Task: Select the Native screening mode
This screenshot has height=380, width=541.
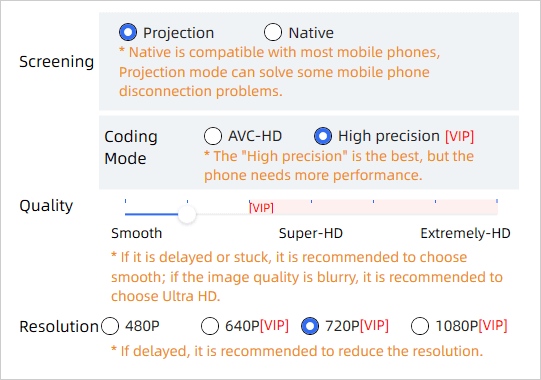Action: (273, 32)
